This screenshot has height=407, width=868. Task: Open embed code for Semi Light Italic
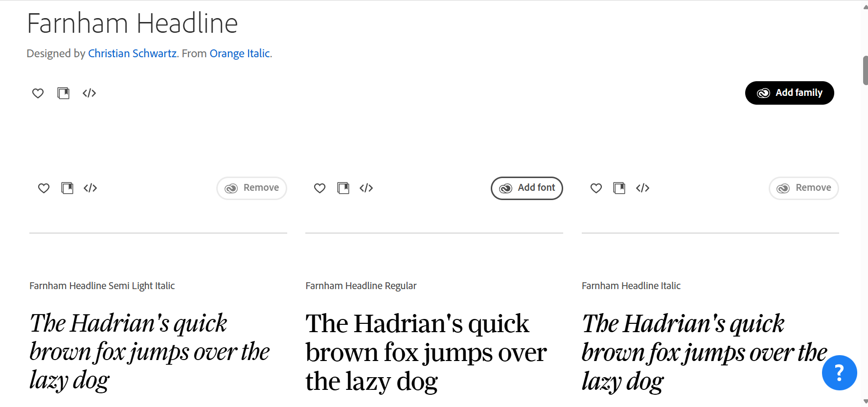pyautogui.click(x=91, y=188)
